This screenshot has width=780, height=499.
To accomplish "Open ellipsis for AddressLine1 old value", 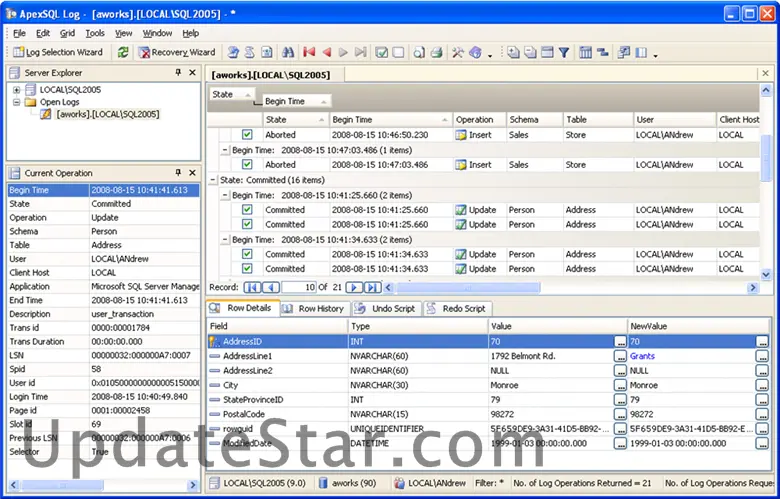I will pyautogui.click(x=620, y=356).
